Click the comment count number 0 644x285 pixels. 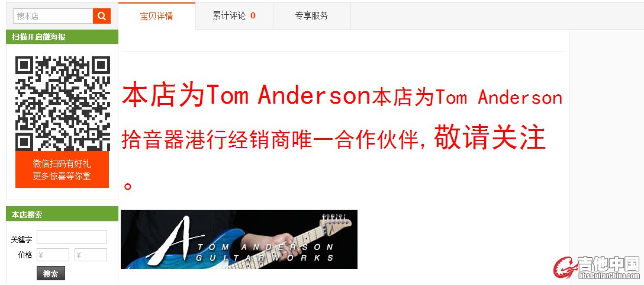click(253, 15)
